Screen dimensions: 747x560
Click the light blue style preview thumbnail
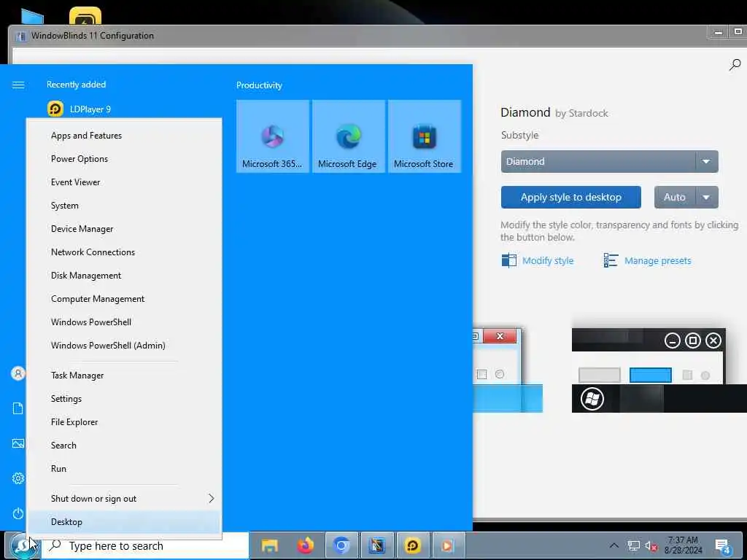[x=508, y=370]
